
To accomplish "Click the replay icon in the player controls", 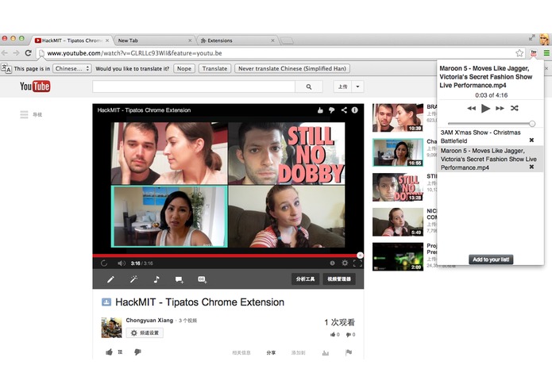I will (104, 263).
